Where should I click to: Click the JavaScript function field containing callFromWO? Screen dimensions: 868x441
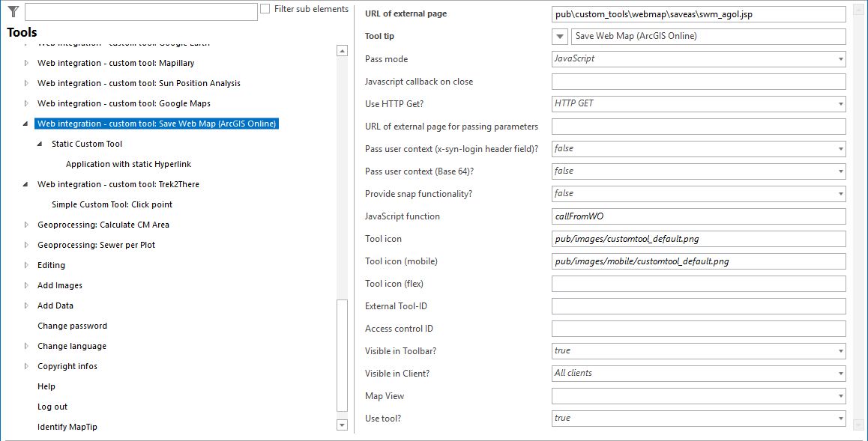[697, 216]
